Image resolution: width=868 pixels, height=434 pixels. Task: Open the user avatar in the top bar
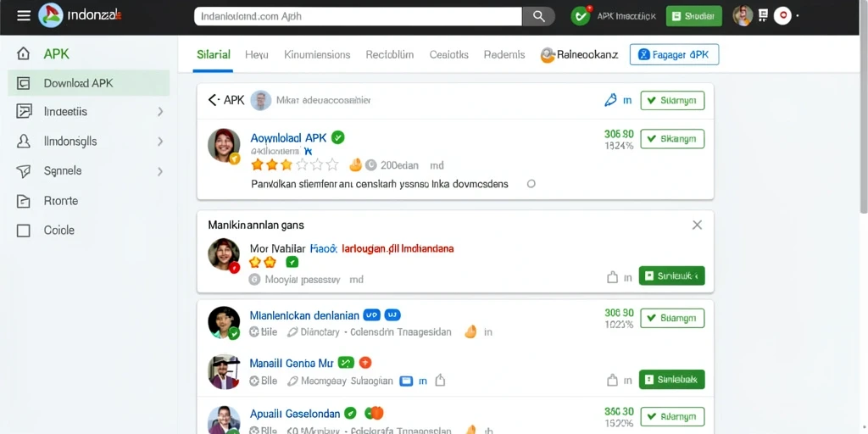(743, 15)
